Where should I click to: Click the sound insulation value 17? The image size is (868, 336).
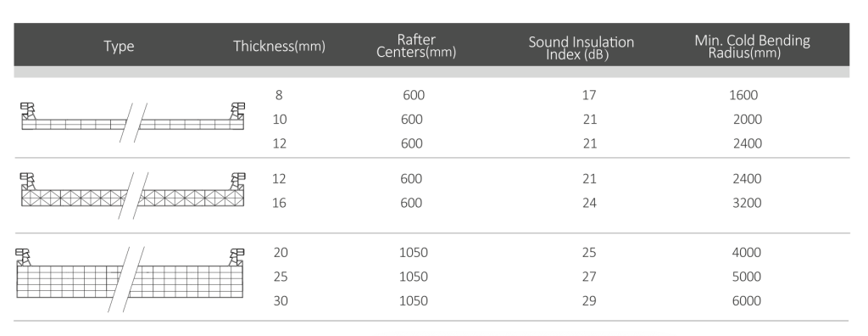pyautogui.click(x=589, y=95)
